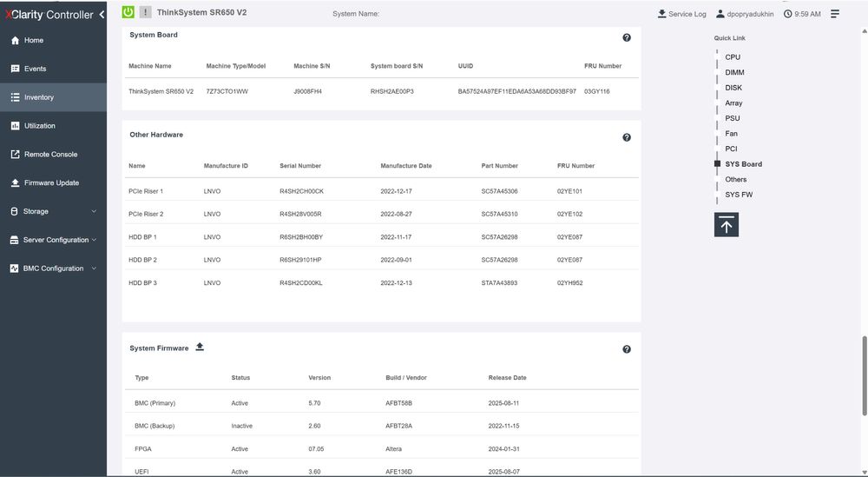Go to Firmware Update in sidebar

[x=53, y=182]
